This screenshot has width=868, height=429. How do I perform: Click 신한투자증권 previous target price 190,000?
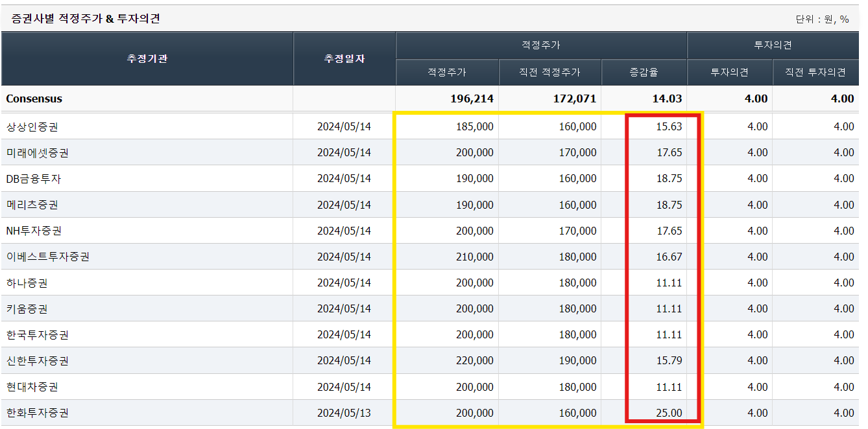[x=577, y=361]
